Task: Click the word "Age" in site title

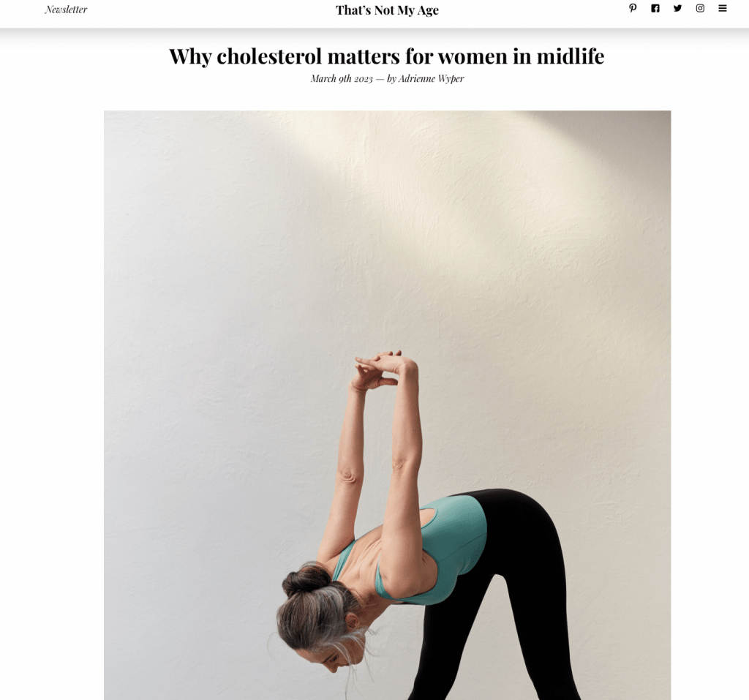Action: click(427, 10)
